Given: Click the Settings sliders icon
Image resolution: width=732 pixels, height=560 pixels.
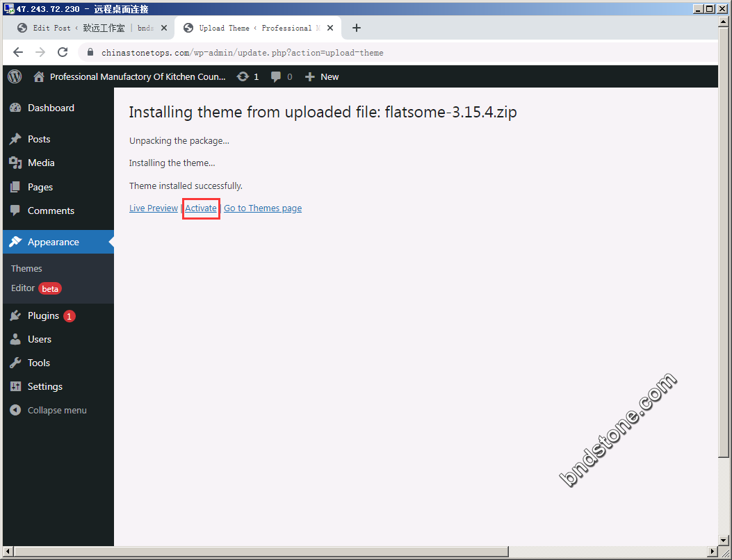Looking at the screenshot, I should point(15,386).
